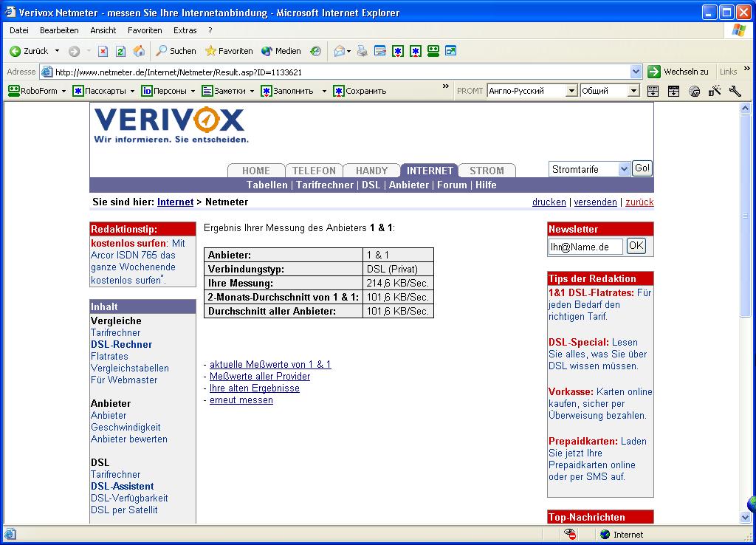Click the PROMT globe icon

[694, 91]
